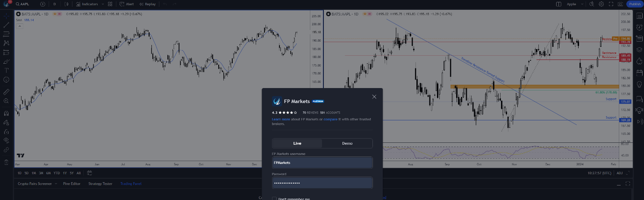Viewport: 644px width, 200px height.
Task: Take a chart snapshot with camera icon
Action: pos(620,4)
